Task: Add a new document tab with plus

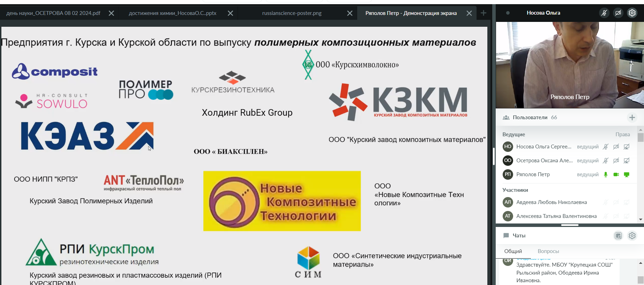Action: pos(484,13)
